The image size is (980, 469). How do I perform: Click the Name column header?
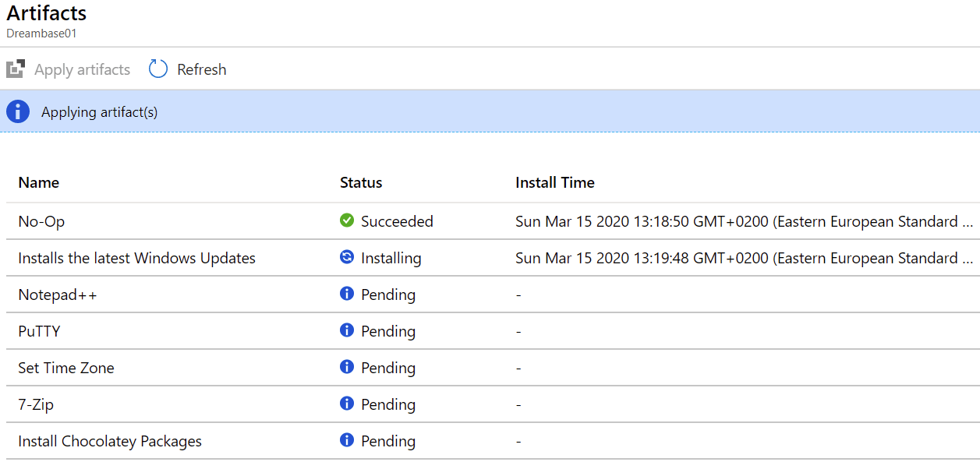39,182
